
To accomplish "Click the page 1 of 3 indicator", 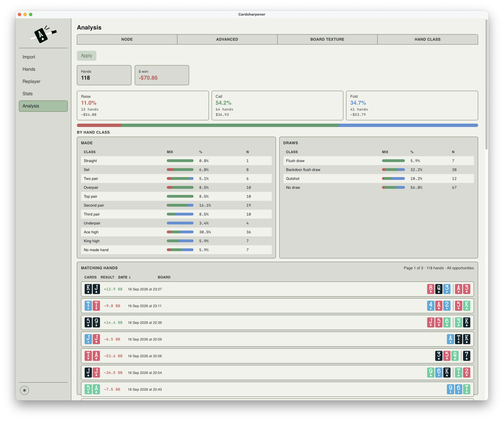I will [414, 268].
